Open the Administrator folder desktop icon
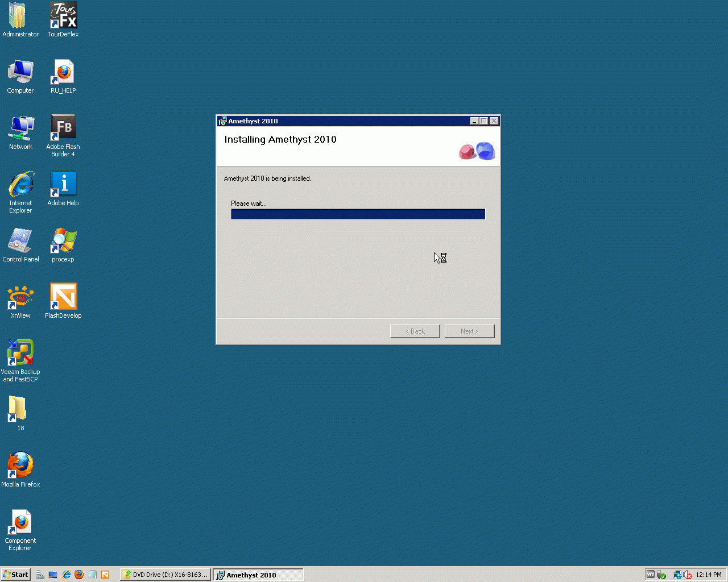The image size is (728, 582). [20, 20]
